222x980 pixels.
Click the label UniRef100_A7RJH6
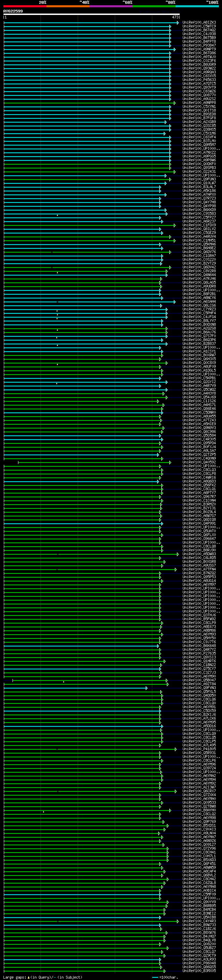tap(199, 278)
